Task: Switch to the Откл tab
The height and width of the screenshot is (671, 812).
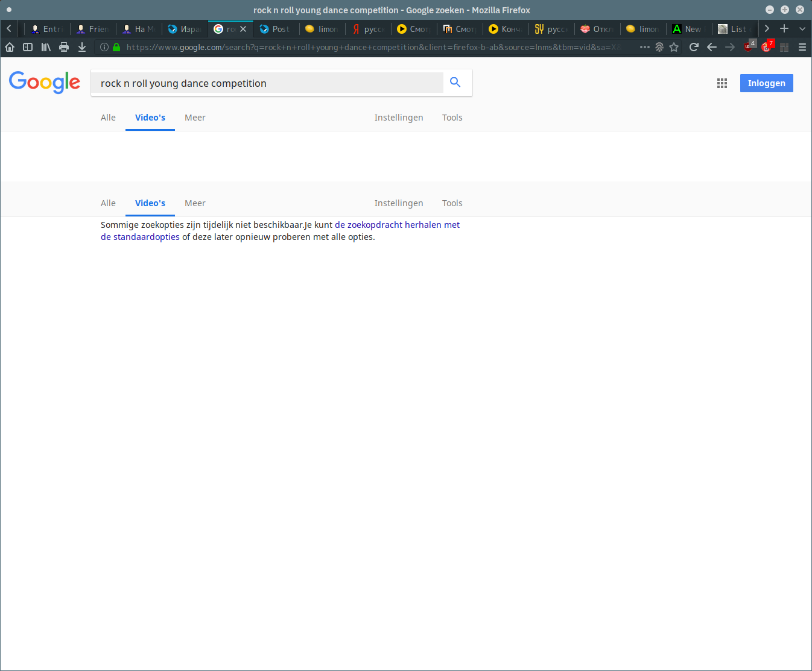Action: [x=597, y=29]
